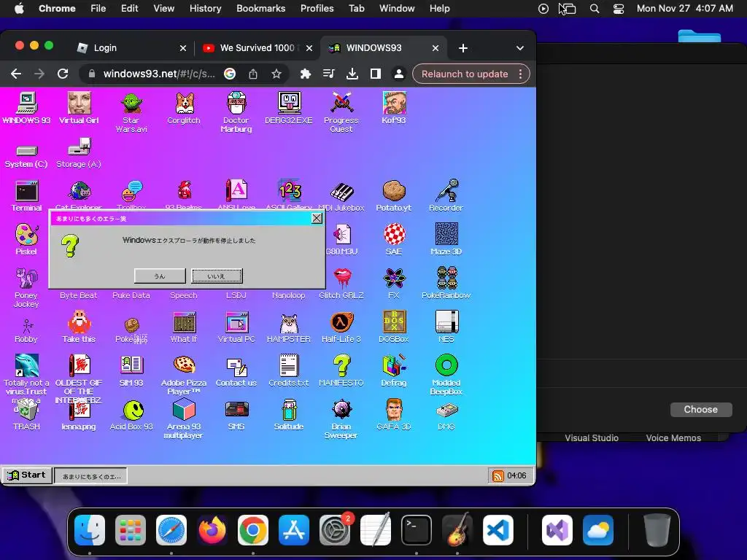Open Modded BeepBox icon

point(446,375)
